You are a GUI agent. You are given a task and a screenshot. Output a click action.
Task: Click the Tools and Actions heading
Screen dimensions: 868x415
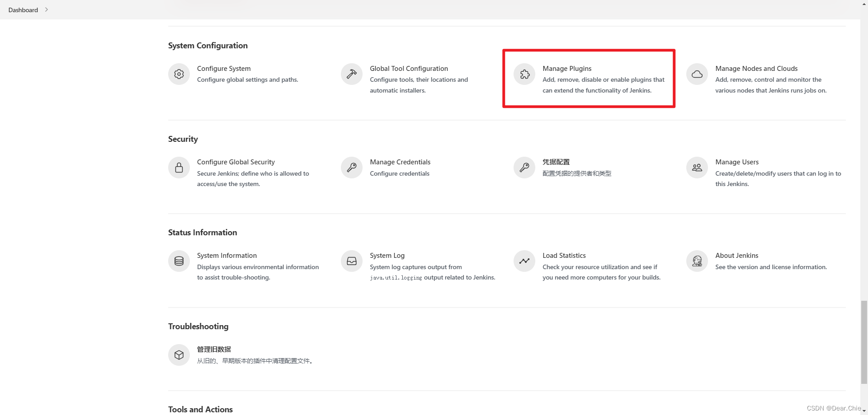pyautogui.click(x=200, y=410)
